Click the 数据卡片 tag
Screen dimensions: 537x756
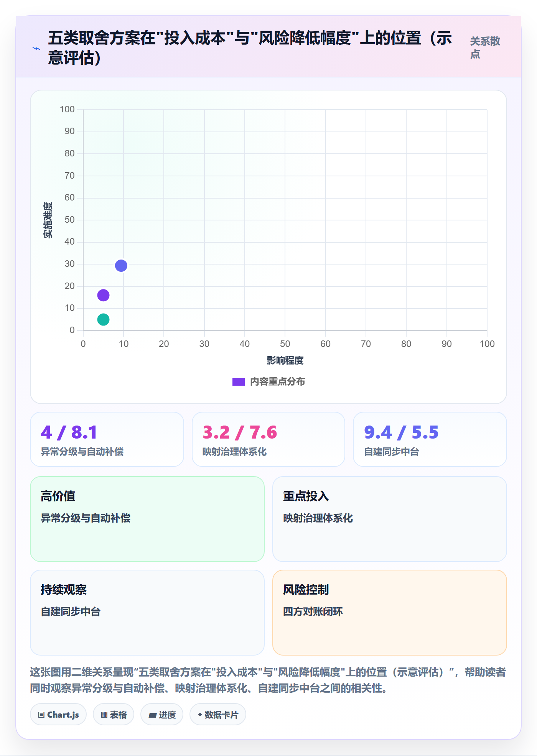[218, 715]
